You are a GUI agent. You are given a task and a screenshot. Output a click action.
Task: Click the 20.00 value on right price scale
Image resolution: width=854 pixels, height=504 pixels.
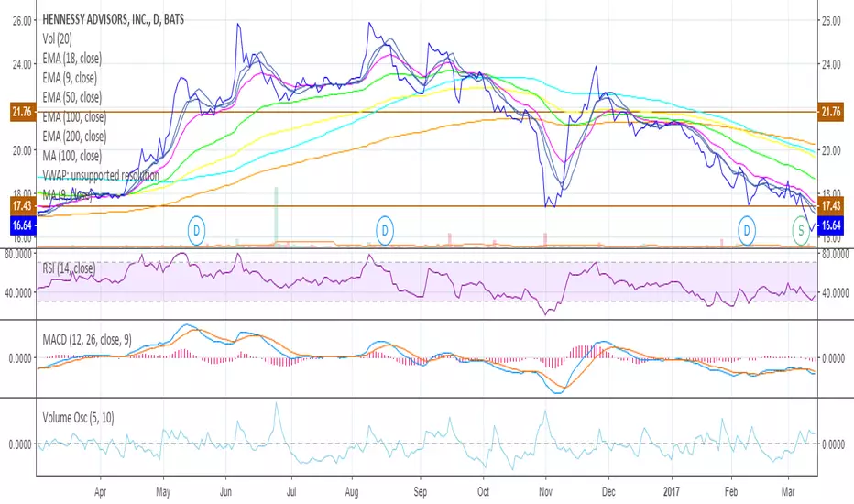point(831,150)
